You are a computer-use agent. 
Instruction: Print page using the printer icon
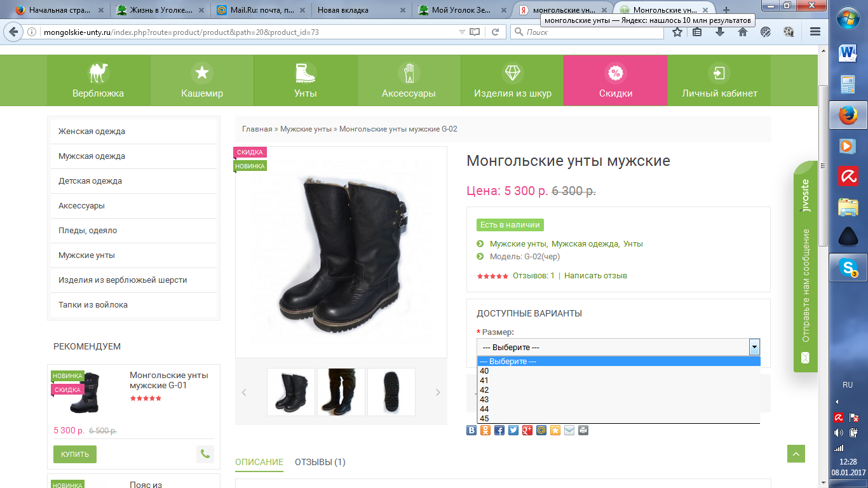583,430
